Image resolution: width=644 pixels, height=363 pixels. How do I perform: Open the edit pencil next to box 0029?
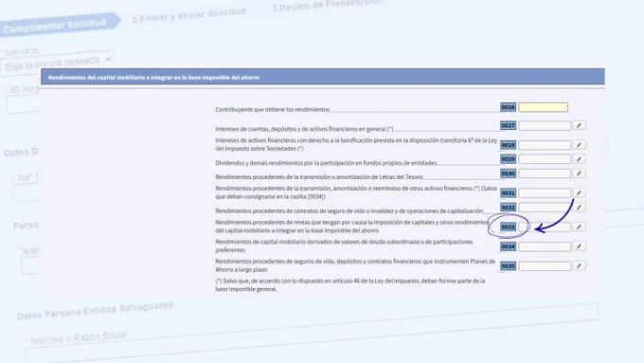579,159
